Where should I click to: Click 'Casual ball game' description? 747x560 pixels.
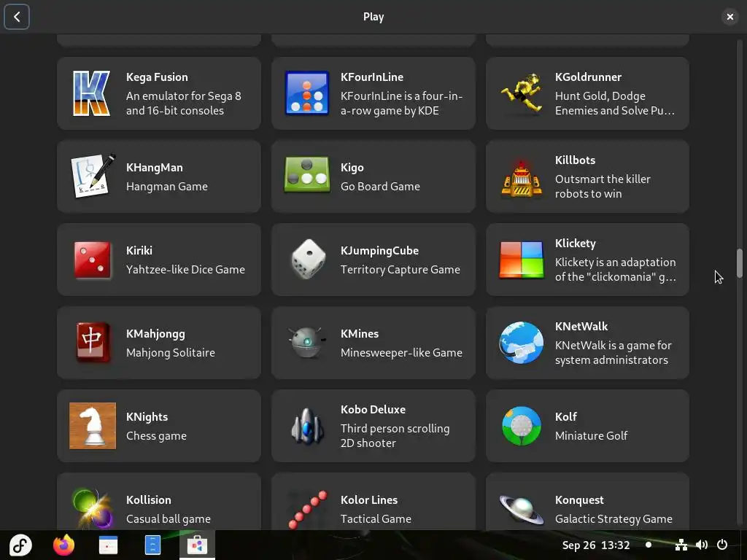pos(169,518)
